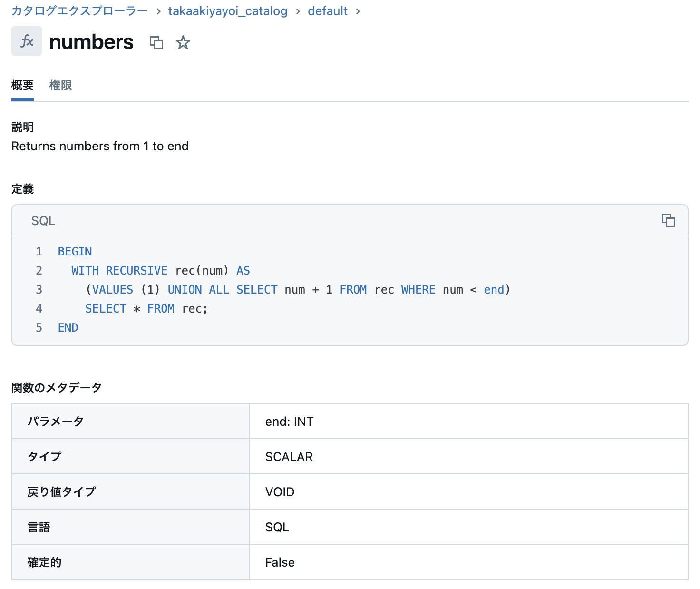Viewport: 700px width, 589px height.
Task: Click the 言語 row label
Action: pyautogui.click(x=39, y=527)
